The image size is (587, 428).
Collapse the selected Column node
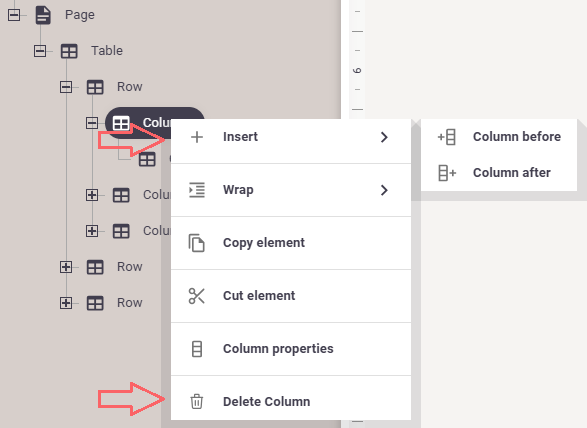point(92,123)
